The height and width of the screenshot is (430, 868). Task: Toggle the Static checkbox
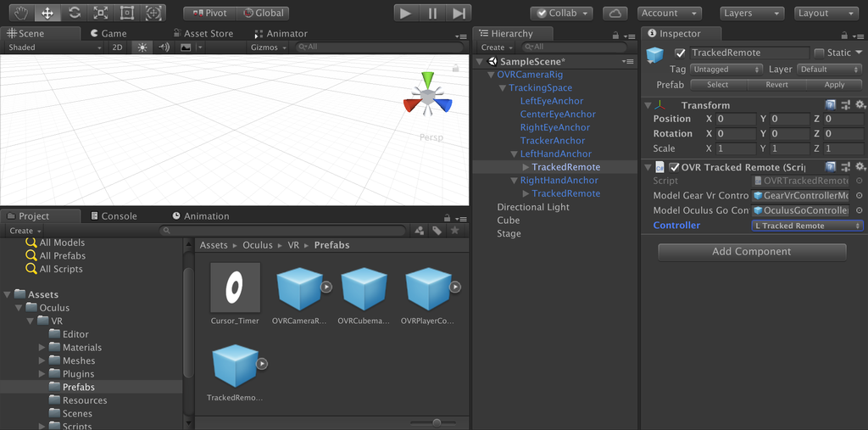[x=820, y=53]
